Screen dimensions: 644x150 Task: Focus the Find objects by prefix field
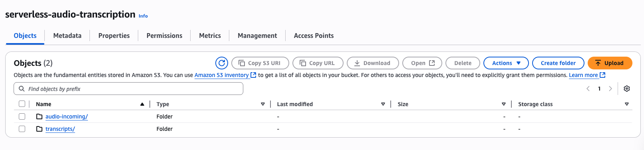(x=128, y=89)
